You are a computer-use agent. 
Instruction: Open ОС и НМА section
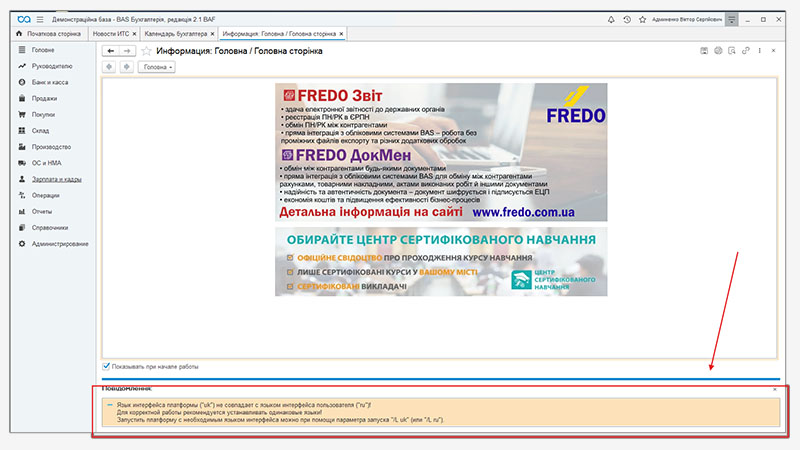(x=46, y=163)
